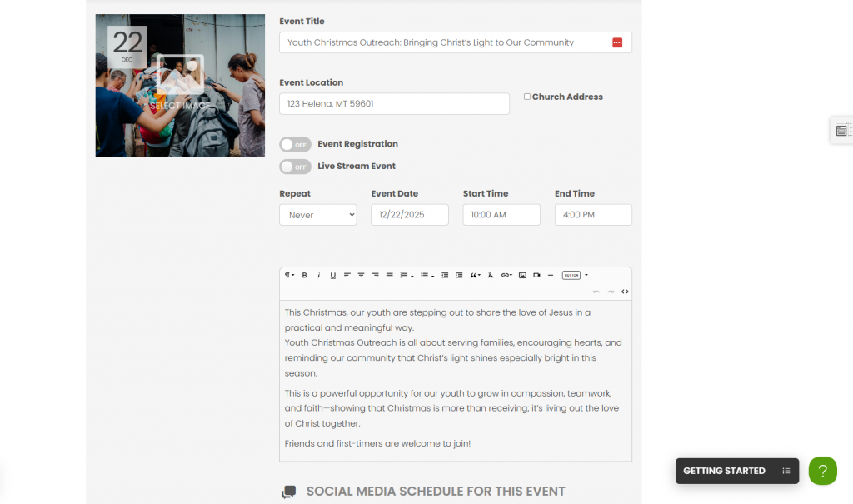Expand the paragraph format dropdown
This screenshot has height=504, width=853.
289,276
